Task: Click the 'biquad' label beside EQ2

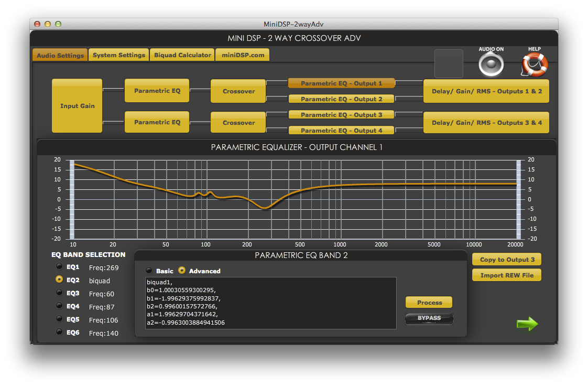Action: coord(100,281)
